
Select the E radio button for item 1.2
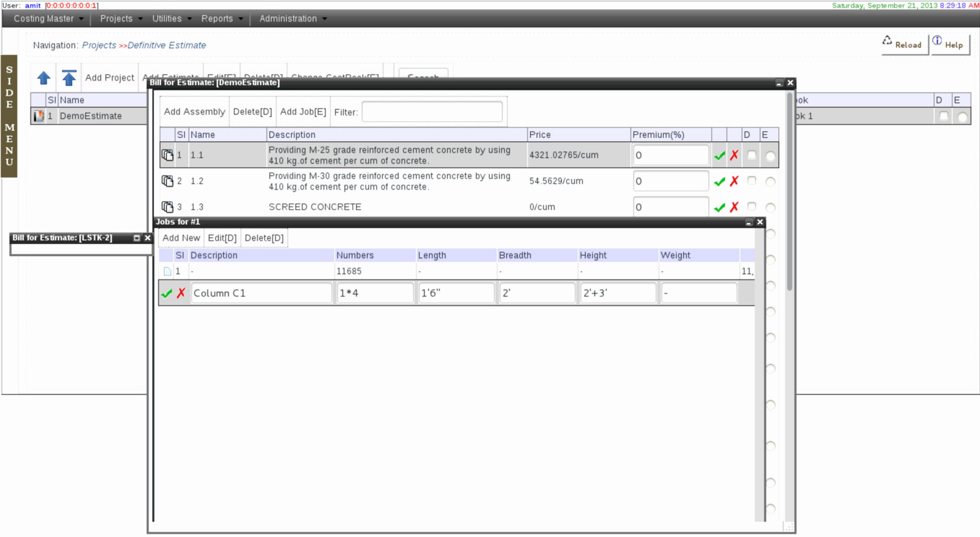(x=770, y=181)
